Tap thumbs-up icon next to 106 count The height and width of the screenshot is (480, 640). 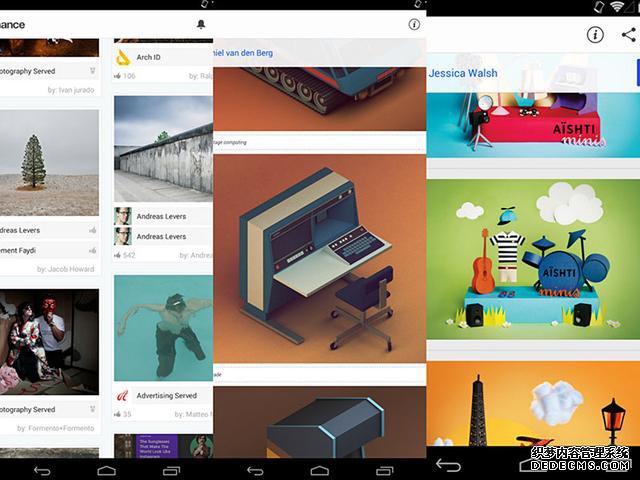click(118, 75)
